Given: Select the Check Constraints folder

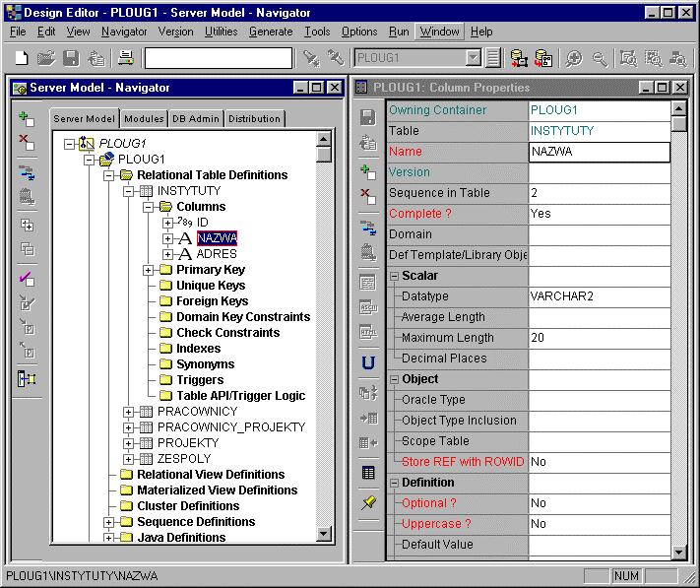Looking at the screenshot, I should (228, 333).
